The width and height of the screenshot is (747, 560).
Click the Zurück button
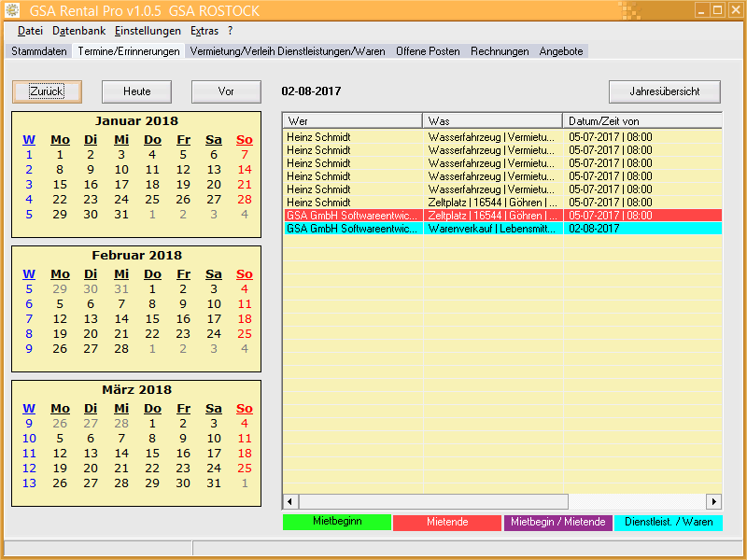tap(47, 91)
